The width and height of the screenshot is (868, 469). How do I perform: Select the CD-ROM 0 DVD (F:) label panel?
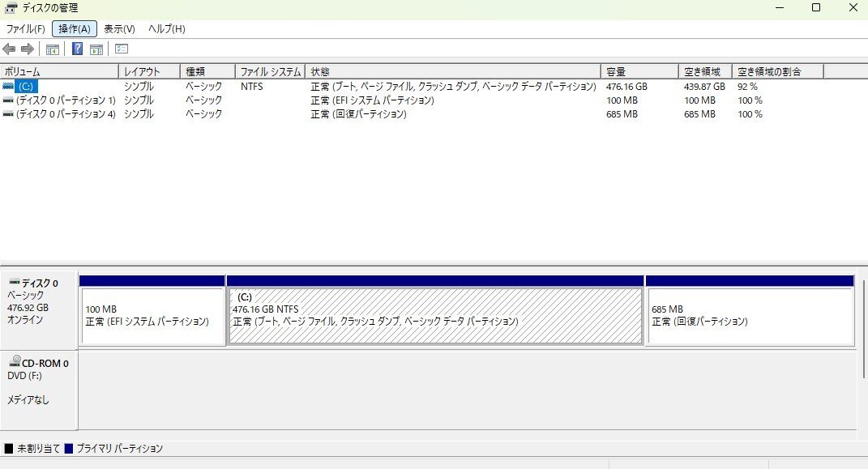(39, 390)
